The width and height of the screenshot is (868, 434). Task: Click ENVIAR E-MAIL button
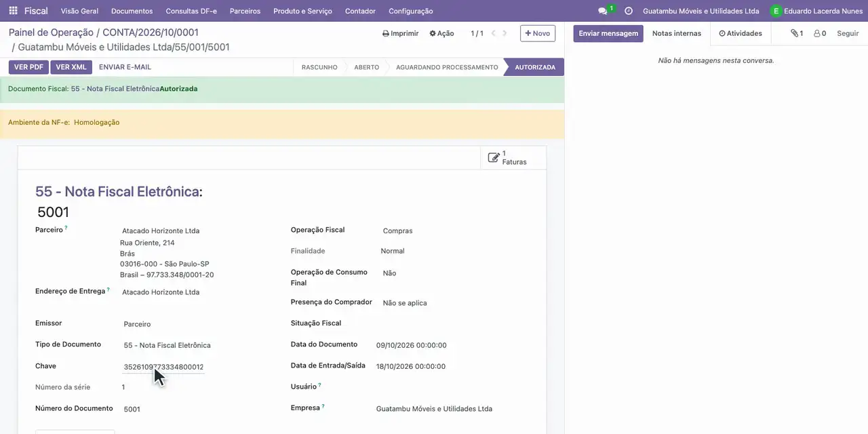125,67
